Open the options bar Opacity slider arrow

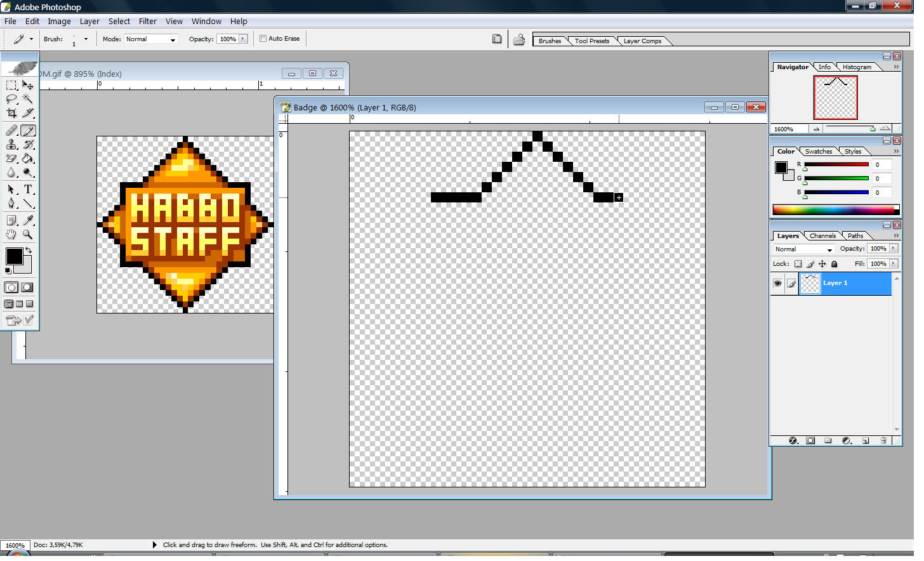[243, 39]
